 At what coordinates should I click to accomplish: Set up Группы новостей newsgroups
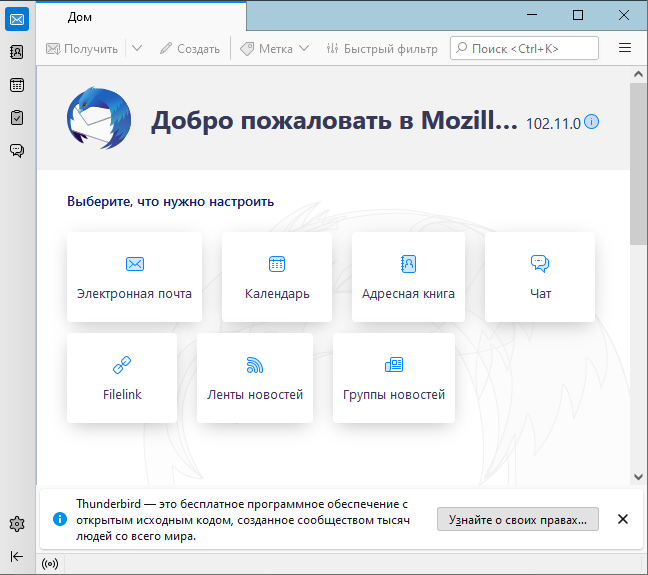click(x=394, y=378)
